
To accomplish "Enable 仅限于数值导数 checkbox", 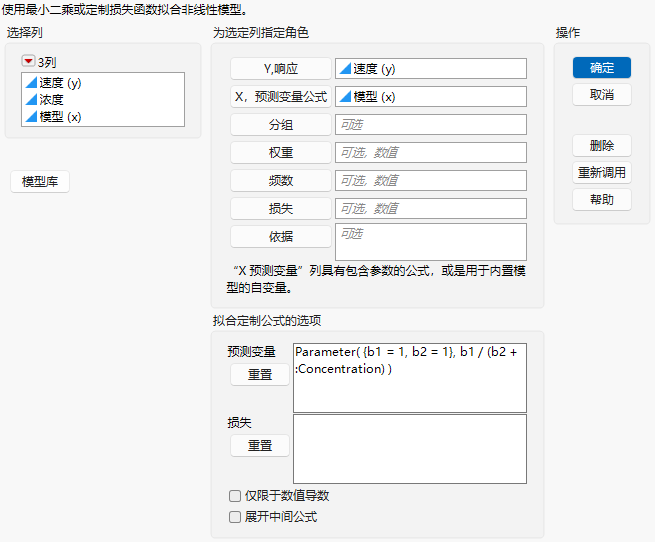I will 235,496.
